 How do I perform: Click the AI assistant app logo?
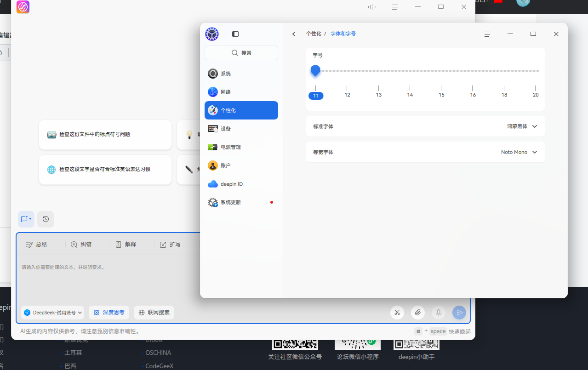[23, 7]
